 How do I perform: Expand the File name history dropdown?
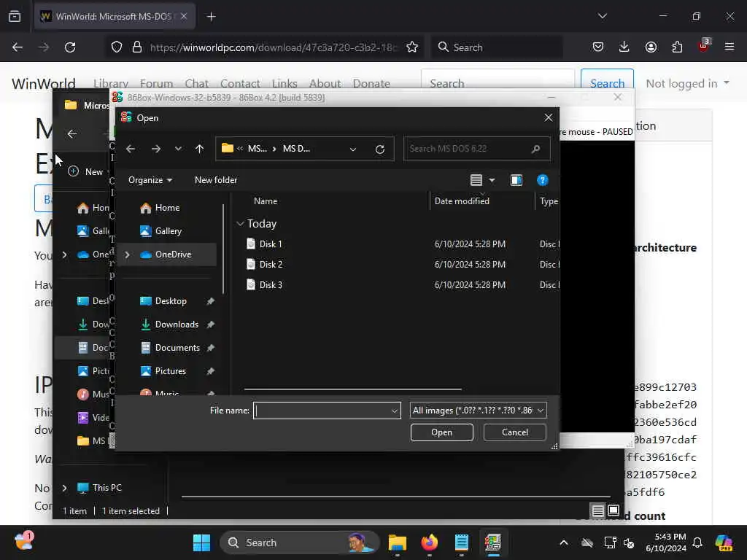click(395, 411)
